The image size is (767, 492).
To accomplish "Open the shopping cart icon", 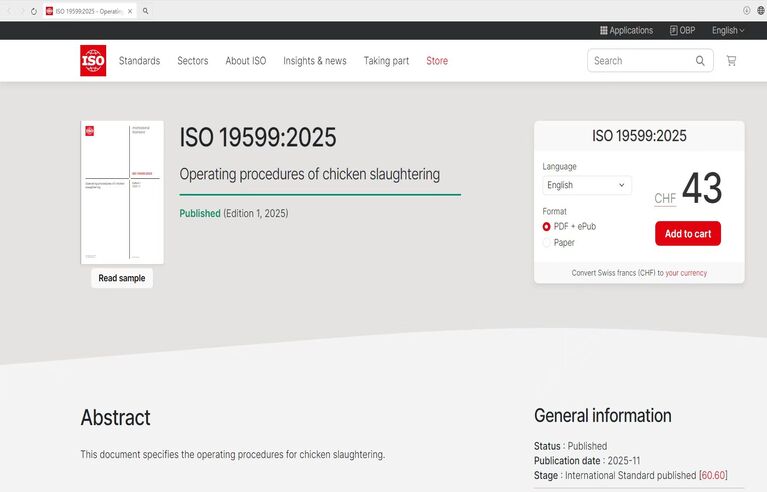I will (x=731, y=61).
